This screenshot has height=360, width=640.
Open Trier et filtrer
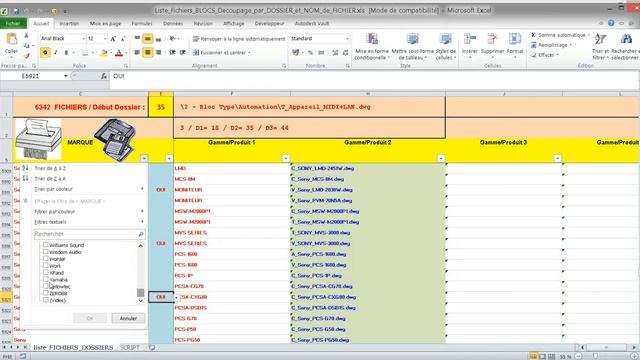[600, 47]
